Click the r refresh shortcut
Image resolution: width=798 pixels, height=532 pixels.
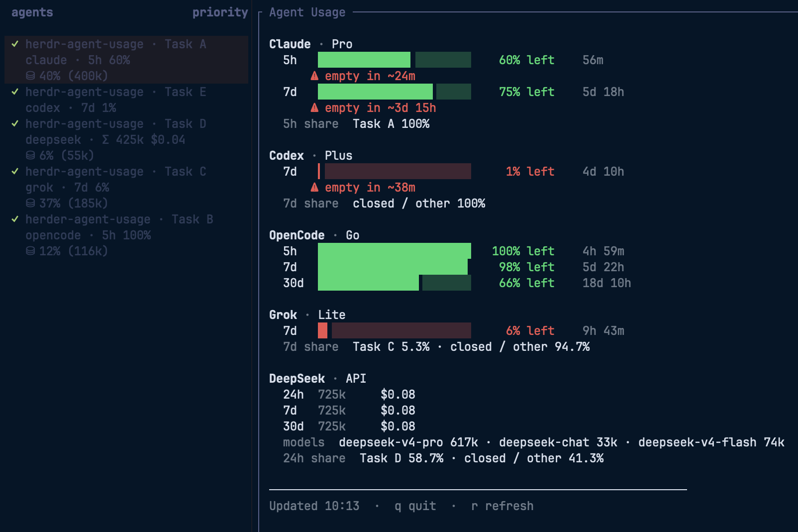(x=502, y=506)
